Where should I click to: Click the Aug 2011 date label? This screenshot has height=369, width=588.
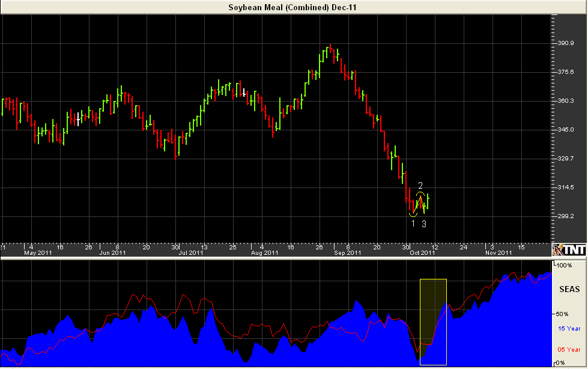click(265, 253)
